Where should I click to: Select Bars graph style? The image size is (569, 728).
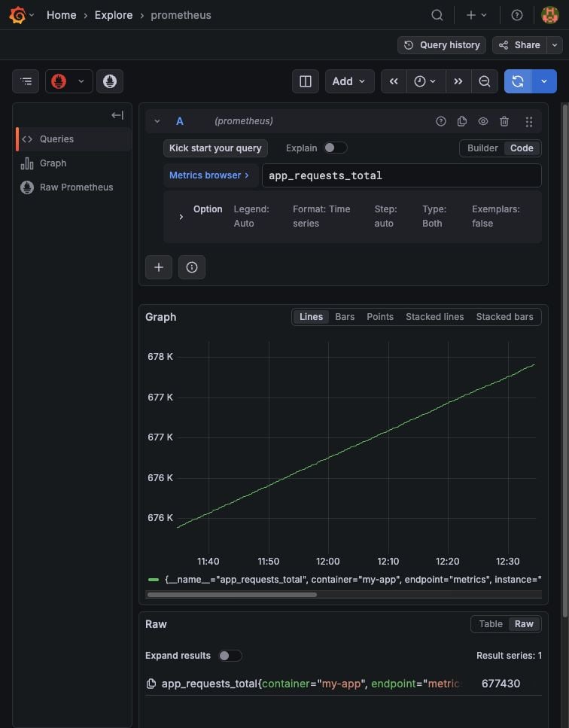pos(345,317)
